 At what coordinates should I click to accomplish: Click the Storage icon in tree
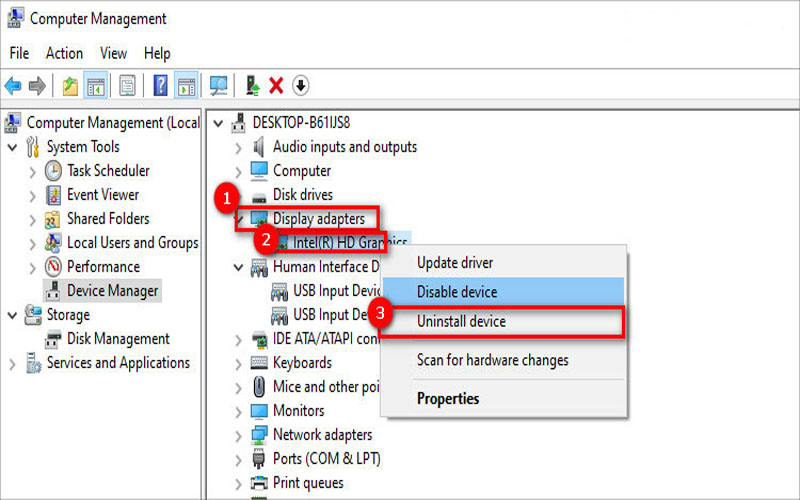[x=33, y=315]
